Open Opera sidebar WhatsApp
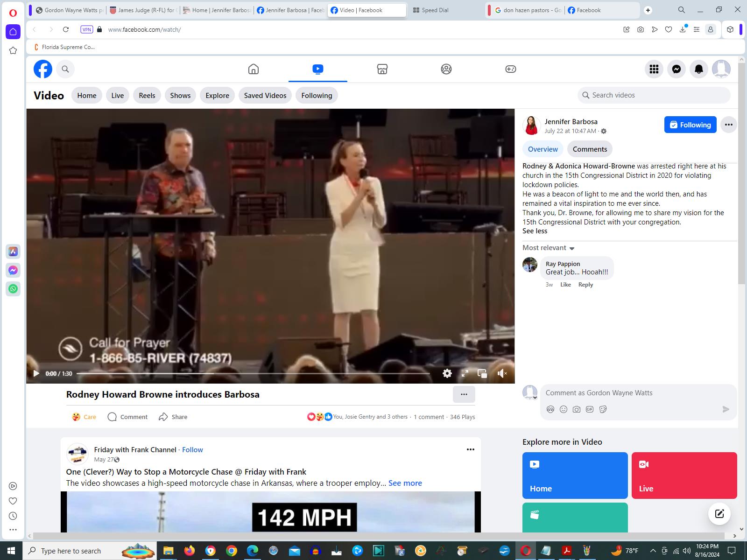 (13, 289)
